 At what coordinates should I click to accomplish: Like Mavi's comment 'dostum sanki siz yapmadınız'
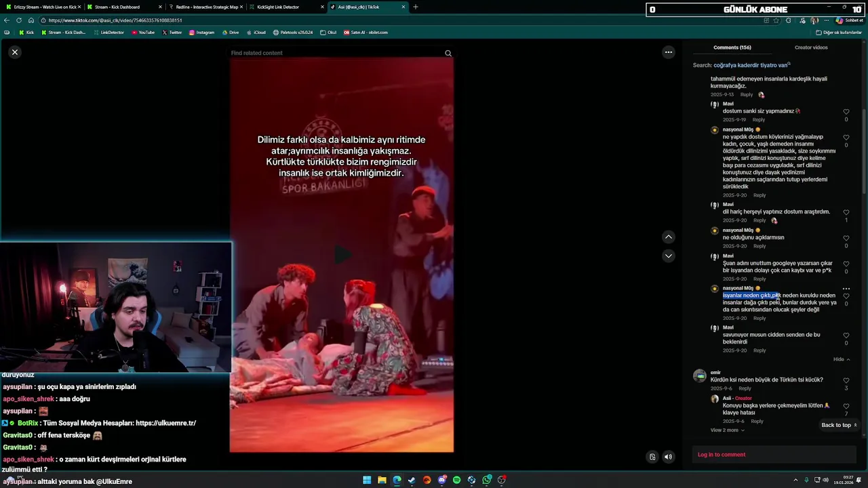(846, 112)
